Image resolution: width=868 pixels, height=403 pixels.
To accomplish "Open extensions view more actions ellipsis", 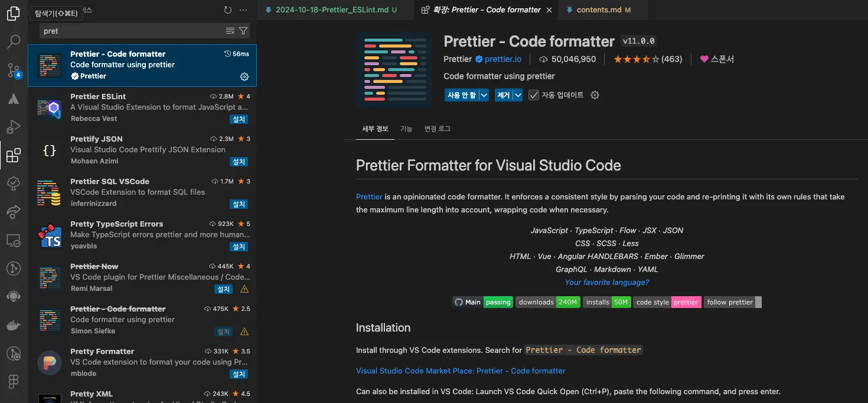I will pos(243,10).
